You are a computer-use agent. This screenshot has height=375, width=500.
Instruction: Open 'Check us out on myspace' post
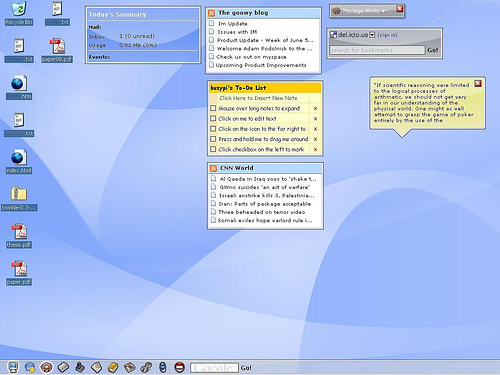251,57
